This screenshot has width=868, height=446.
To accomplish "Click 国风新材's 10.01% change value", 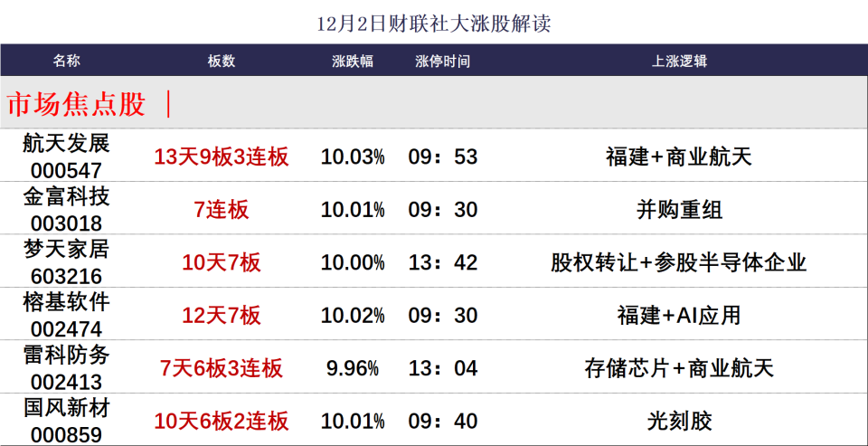I will coord(353,421).
